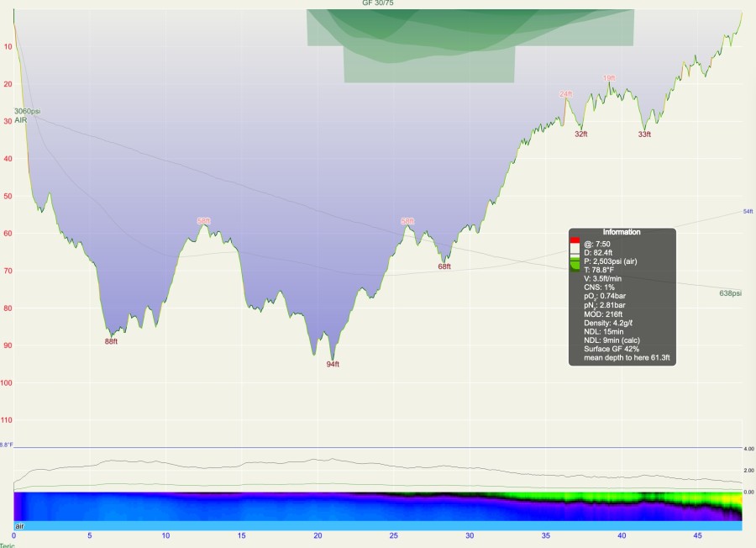Click the 4.00 partial pressure scale label
756x548 pixels.
click(749, 449)
